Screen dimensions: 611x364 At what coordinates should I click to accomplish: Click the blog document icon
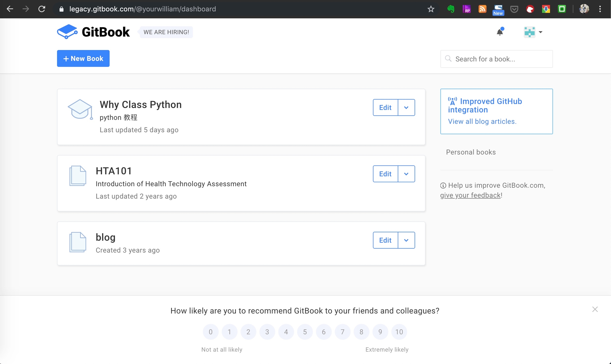point(78,242)
